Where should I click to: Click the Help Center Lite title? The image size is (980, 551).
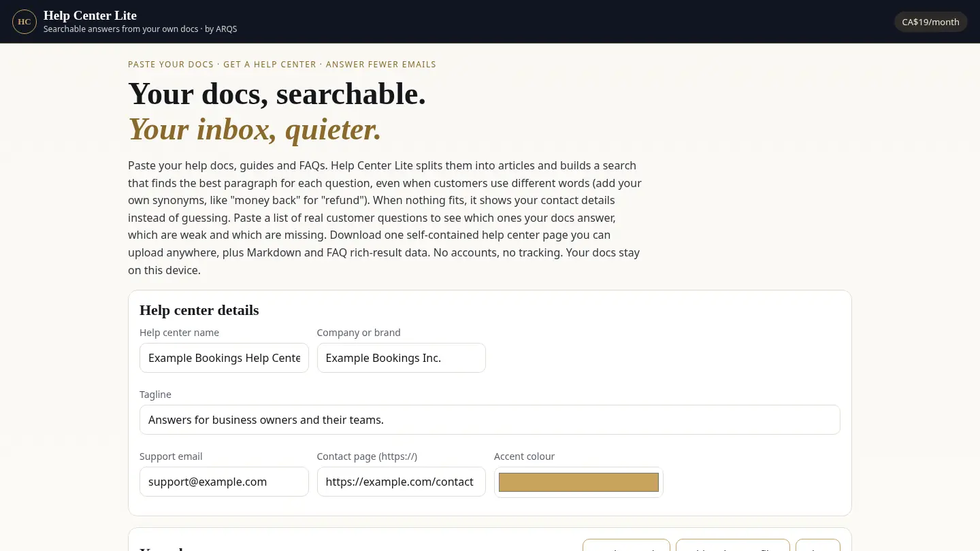(x=90, y=16)
